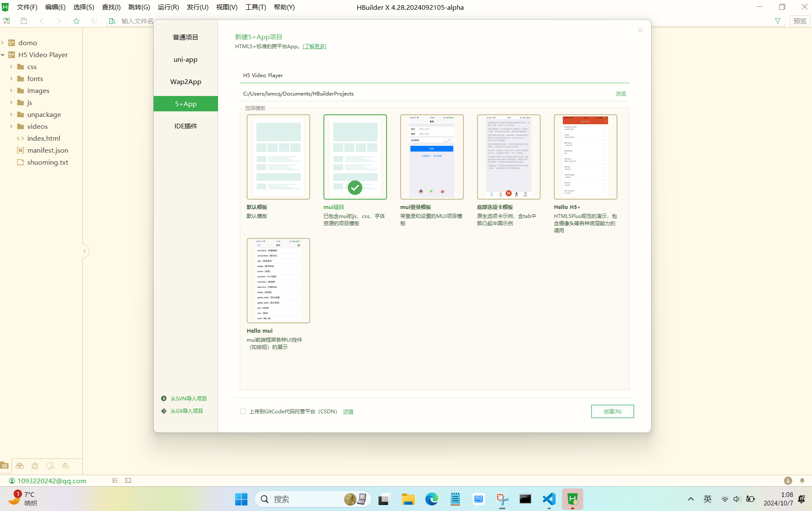Open the 运行(R) menu
This screenshot has height=511, width=812.
[x=168, y=7]
